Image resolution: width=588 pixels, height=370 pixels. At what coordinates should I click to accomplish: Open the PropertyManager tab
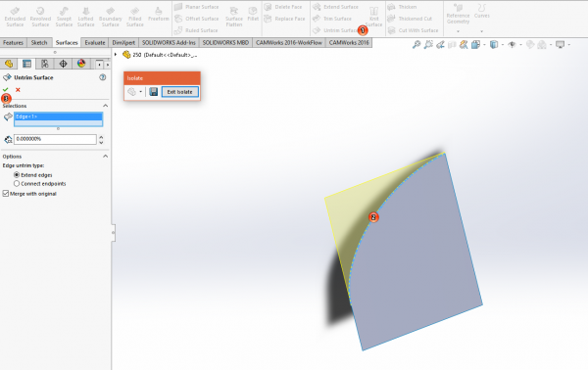tap(26, 64)
